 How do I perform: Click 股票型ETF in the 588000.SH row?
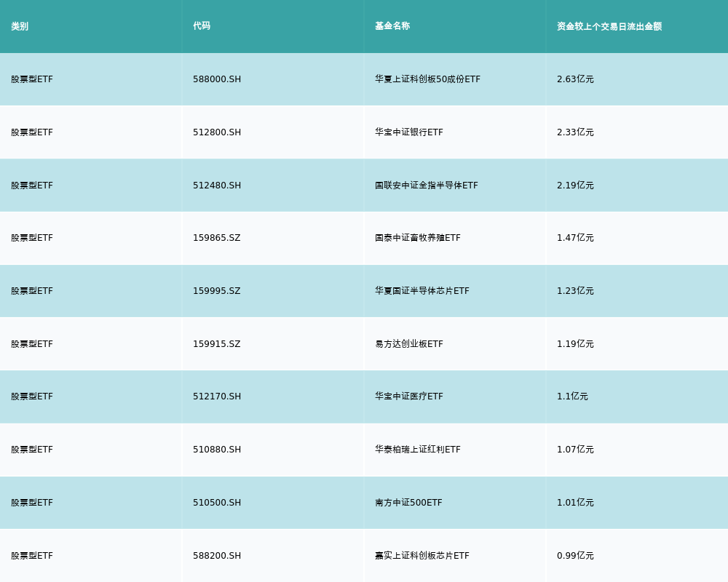click(32, 79)
